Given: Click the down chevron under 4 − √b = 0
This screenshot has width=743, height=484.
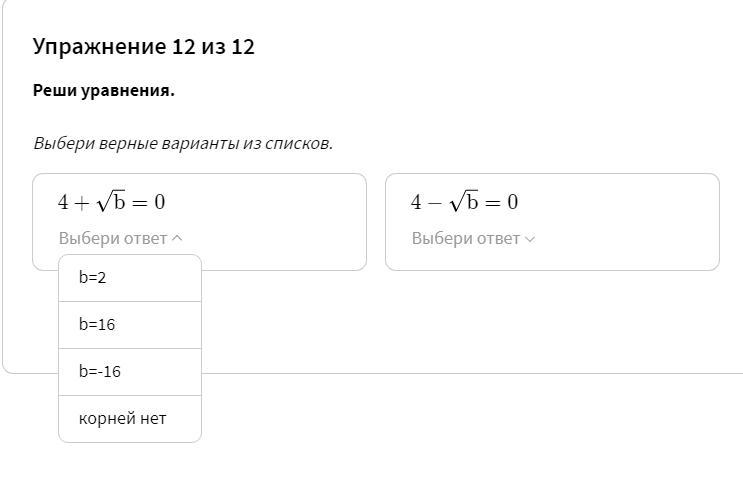Looking at the screenshot, I should [x=530, y=239].
